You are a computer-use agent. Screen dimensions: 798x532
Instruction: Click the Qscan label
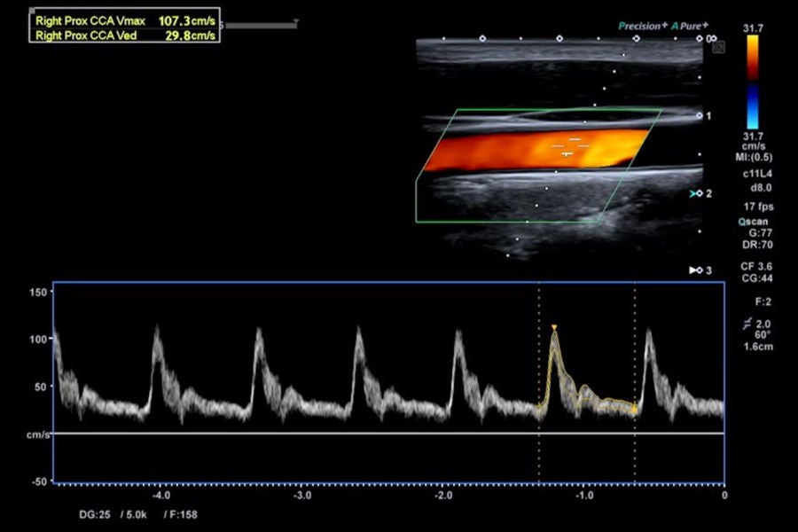pos(753,222)
